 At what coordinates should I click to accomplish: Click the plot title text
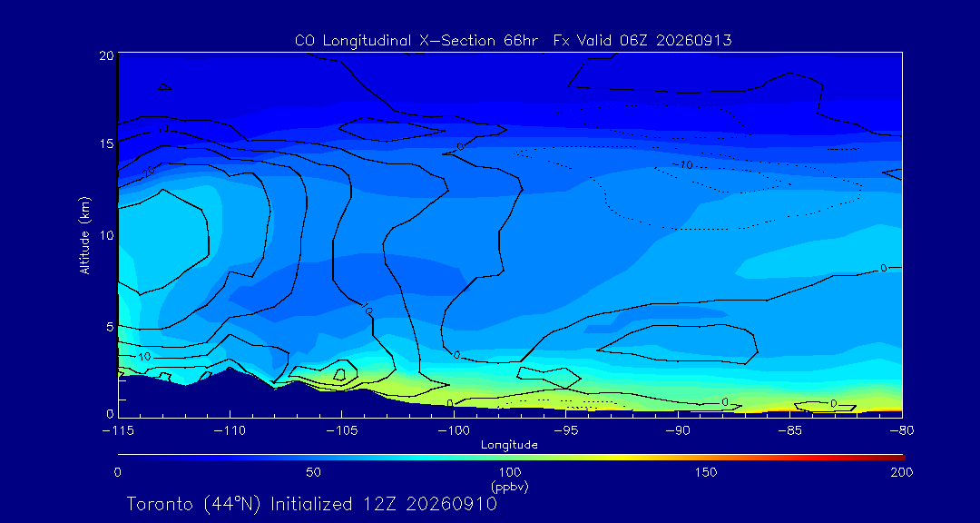point(513,41)
